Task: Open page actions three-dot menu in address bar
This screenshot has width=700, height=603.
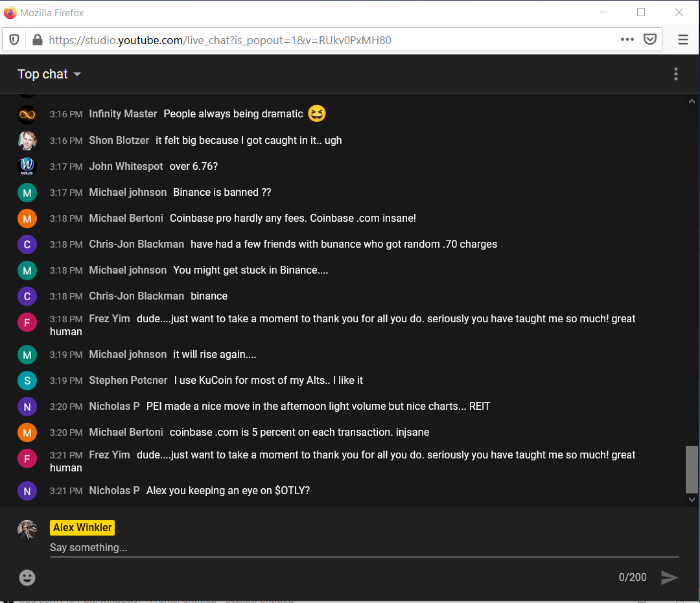Action: [627, 40]
